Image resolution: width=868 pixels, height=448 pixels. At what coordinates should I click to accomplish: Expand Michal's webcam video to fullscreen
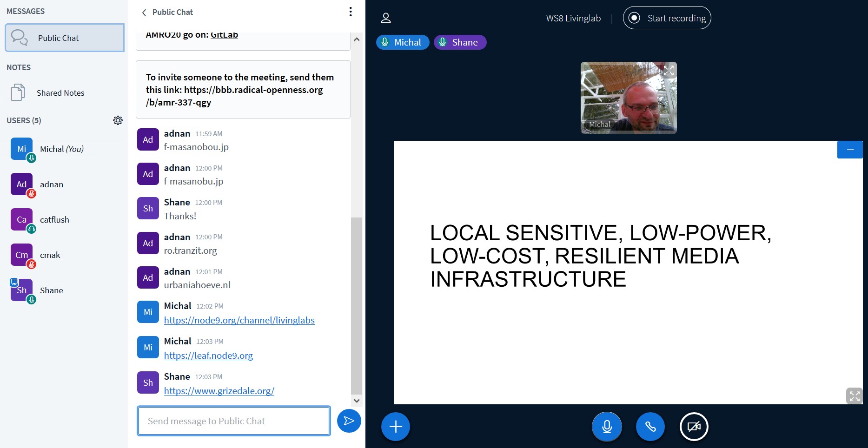669,71
